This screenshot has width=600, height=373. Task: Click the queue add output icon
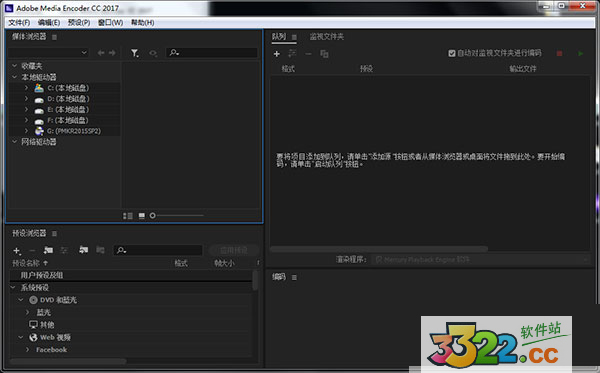292,54
